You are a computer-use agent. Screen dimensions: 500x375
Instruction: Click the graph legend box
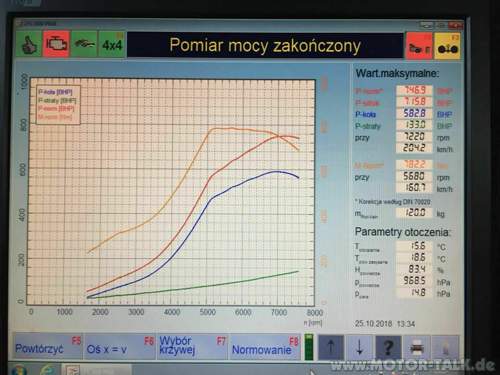(x=58, y=104)
